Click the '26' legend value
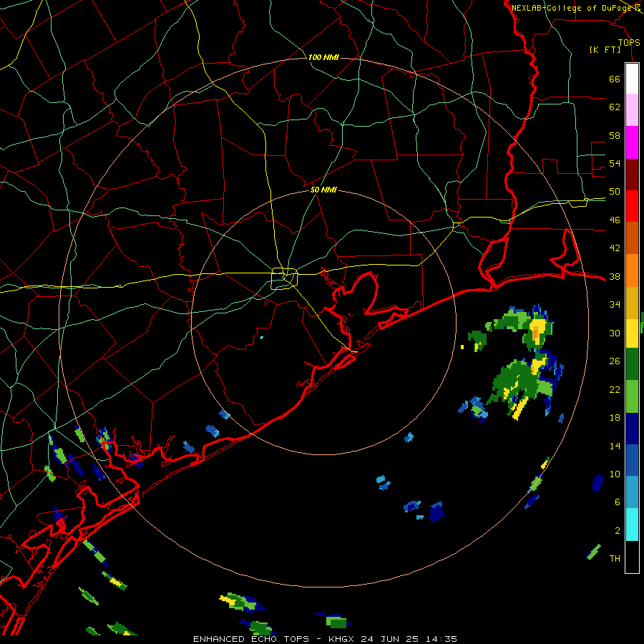This screenshot has height=644, width=644. pos(615,361)
